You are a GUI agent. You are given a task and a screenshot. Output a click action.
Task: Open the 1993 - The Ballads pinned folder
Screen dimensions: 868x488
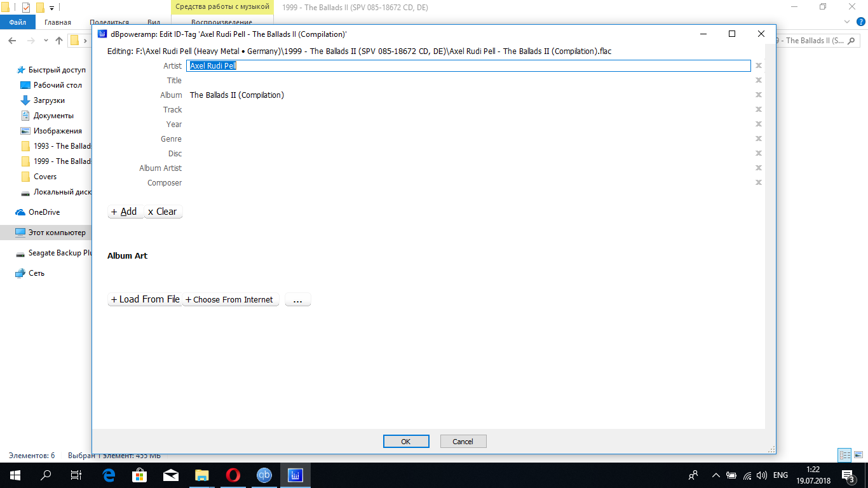click(56, 146)
